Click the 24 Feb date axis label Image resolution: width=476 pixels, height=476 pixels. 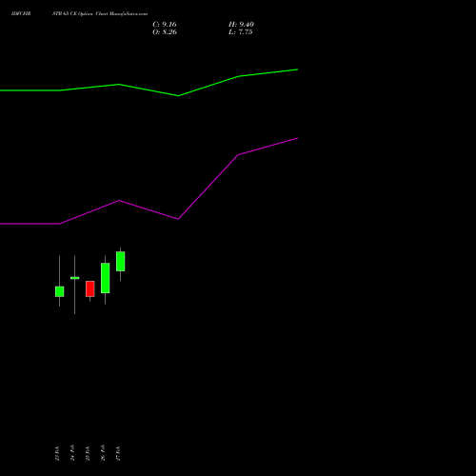pyautogui.click(x=72, y=453)
